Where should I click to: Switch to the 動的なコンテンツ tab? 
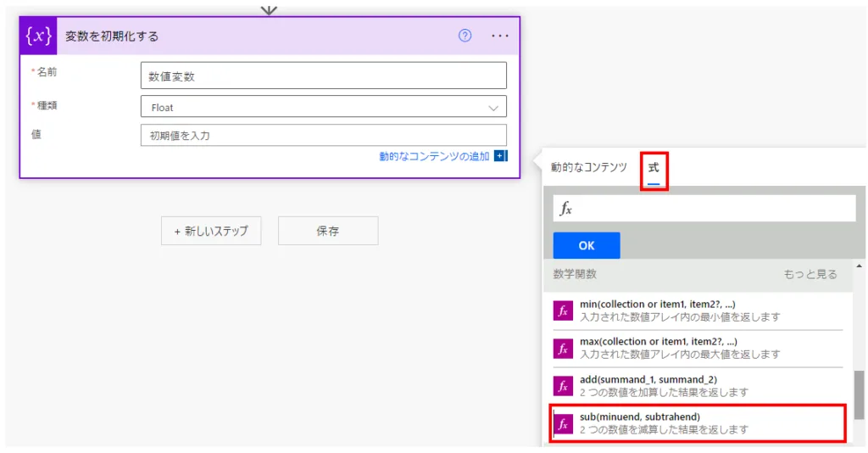point(588,167)
